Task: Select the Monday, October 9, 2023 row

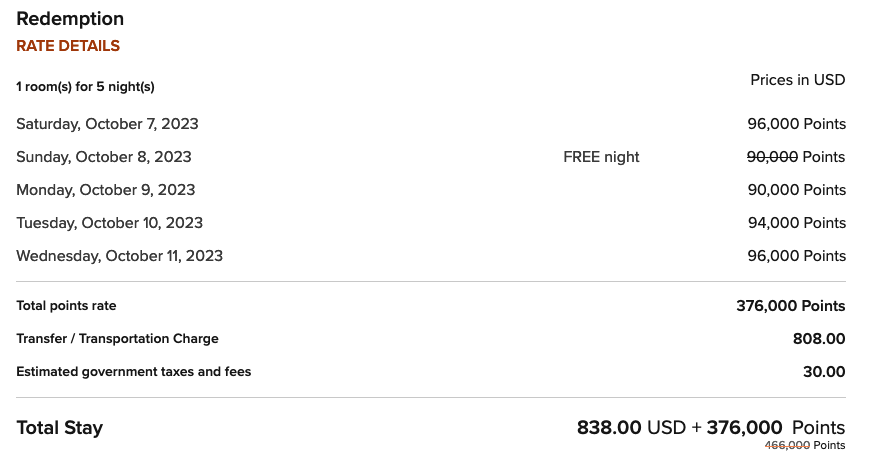Action: [431, 190]
